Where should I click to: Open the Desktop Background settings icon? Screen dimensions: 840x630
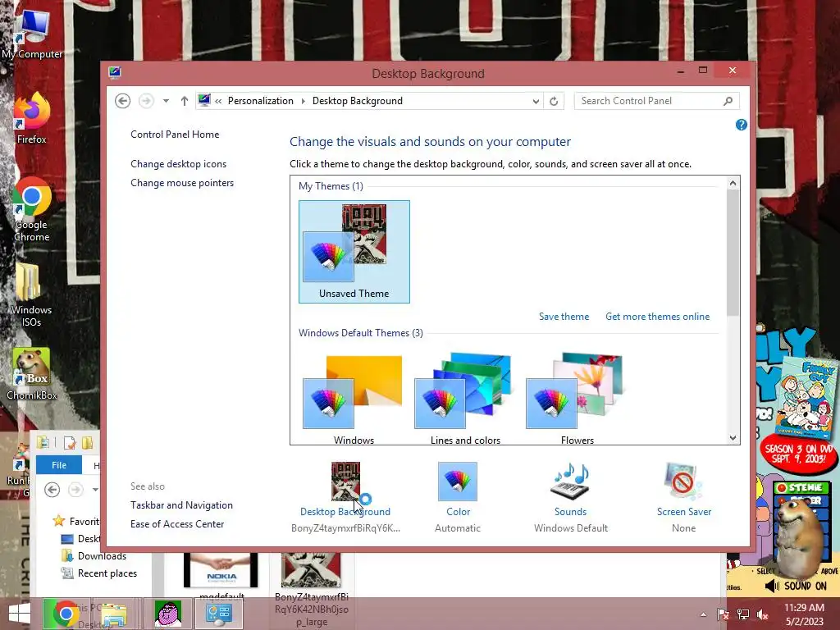(x=345, y=481)
